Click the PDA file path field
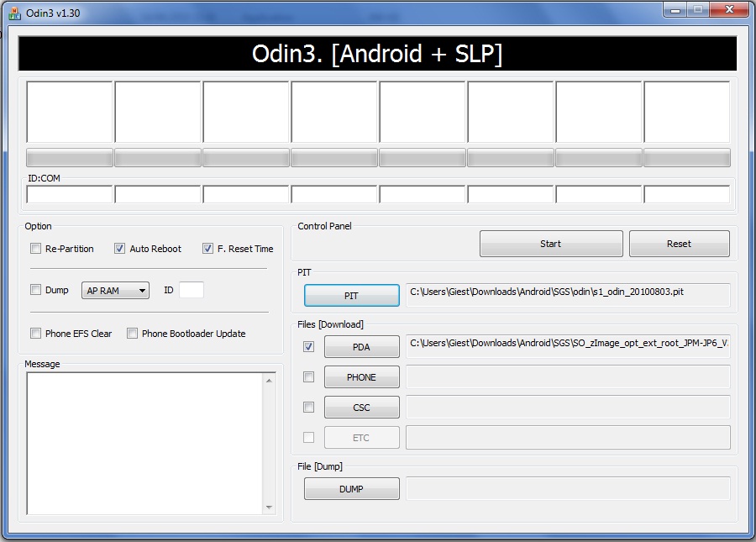The height and width of the screenshot is (542, 756). (x=568, y=346)
